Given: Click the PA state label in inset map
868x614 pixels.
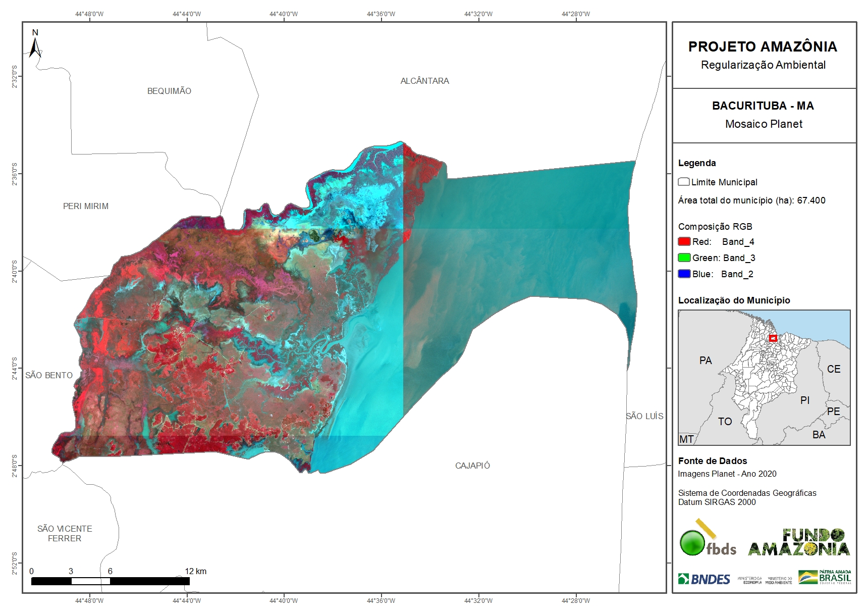Looking at the screenshot, I should click(x=706, y=361).
